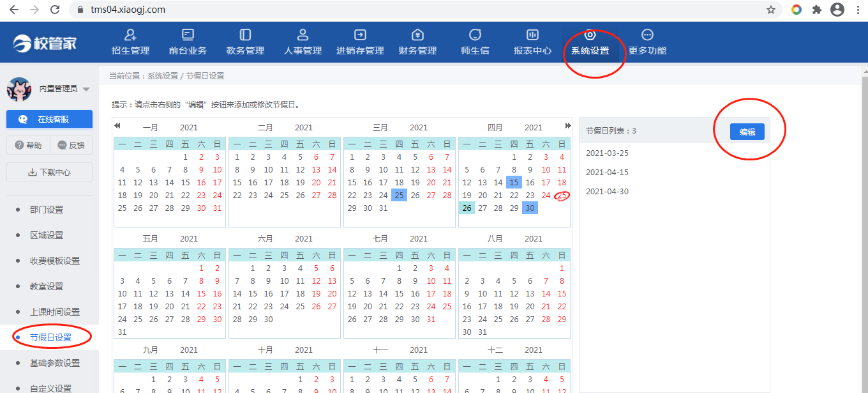The height and width of the screenshot is (393, 868).
Task: Open the 财务管理 module
Action: point(417,42)
